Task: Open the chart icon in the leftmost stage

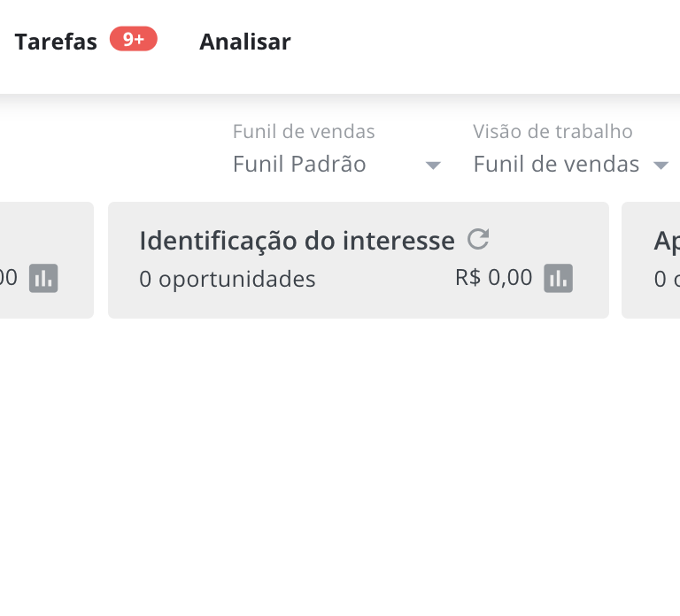Action: [x=43, y=278]
